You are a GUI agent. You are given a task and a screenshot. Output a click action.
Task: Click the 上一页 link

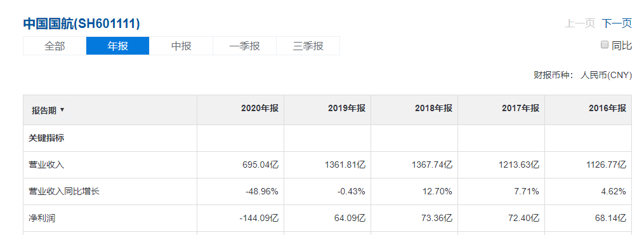(580, 23)
